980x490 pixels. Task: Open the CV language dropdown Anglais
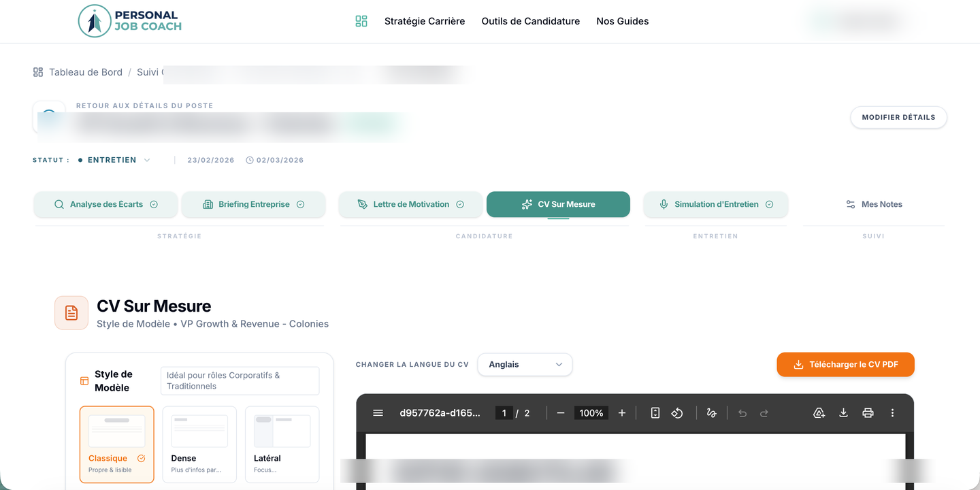click(x=525, y=365)
